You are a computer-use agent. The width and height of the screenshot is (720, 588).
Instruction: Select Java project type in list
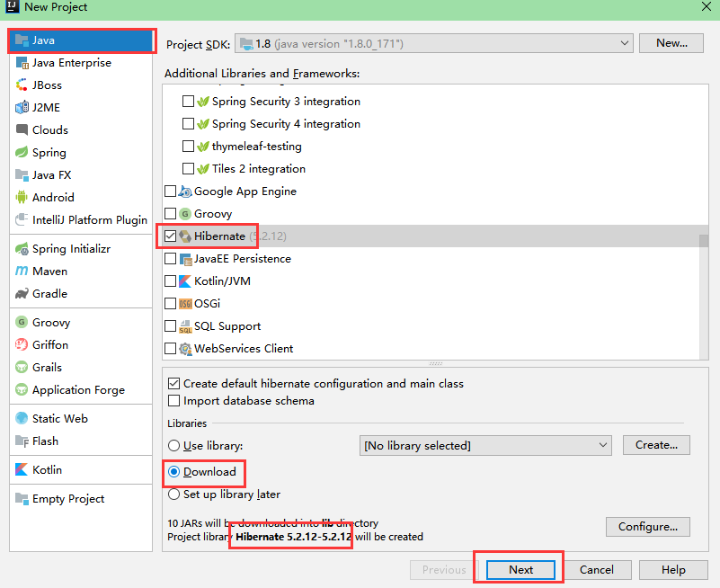point(82,40)
